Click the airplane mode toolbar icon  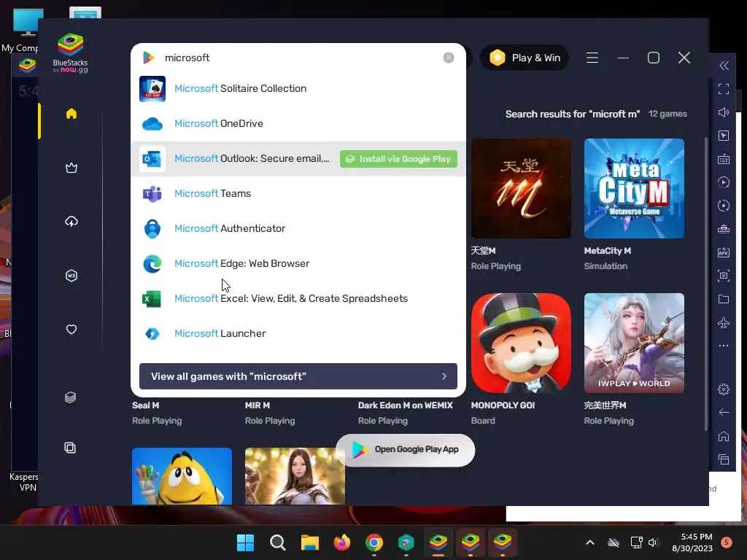coord(724,323)
